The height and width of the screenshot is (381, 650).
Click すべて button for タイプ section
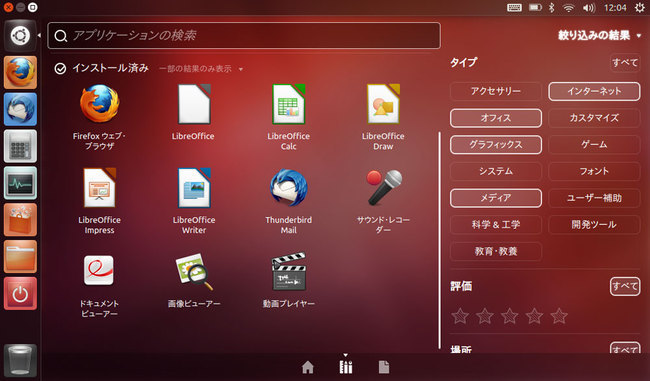(x=625, y=63)
